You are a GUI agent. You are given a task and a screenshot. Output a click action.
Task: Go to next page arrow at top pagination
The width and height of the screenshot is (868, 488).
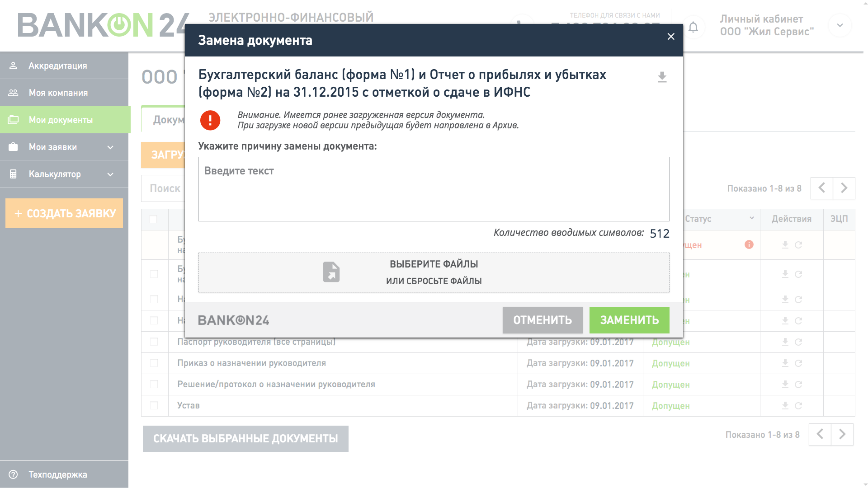pos(844,188)
